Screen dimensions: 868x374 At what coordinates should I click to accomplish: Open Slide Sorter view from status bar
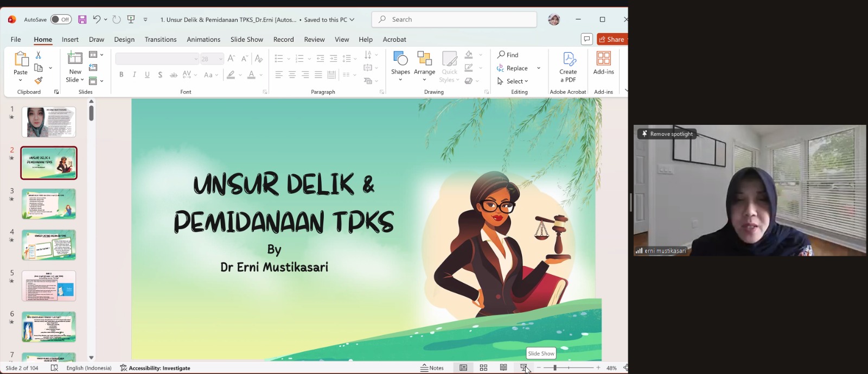483,367
